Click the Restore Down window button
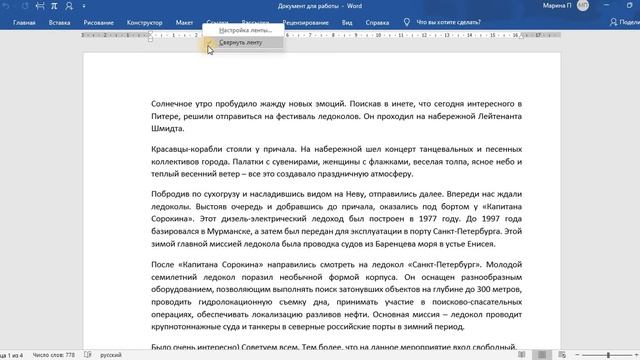640x360 pixels. tap(630, 6)
